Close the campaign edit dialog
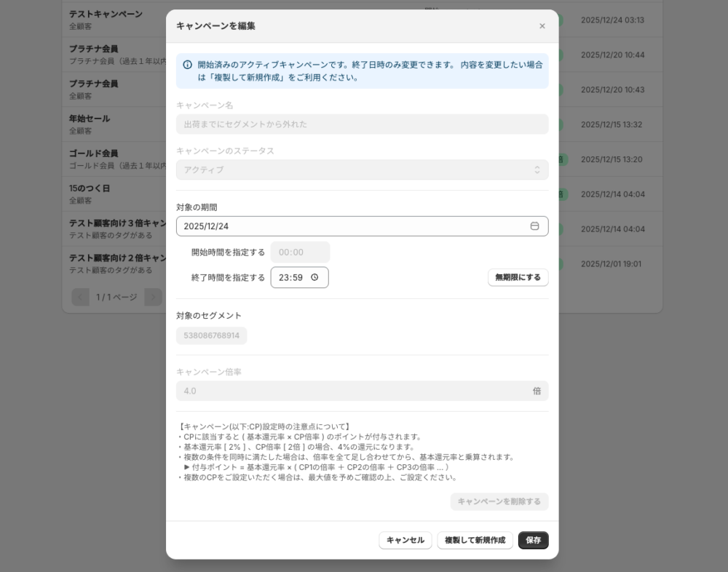Image resolution: width=728 pixels, height=572 pixels. point(542,26)
